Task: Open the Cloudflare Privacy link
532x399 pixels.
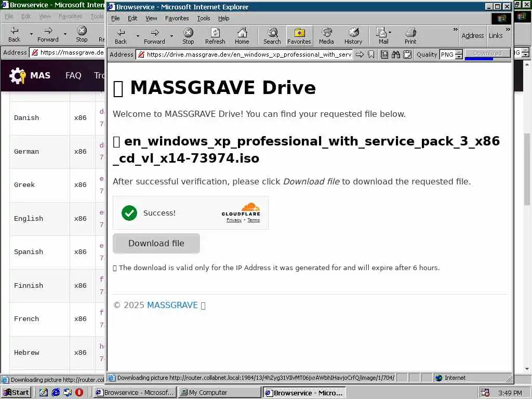Action: (x=234, y=220)
